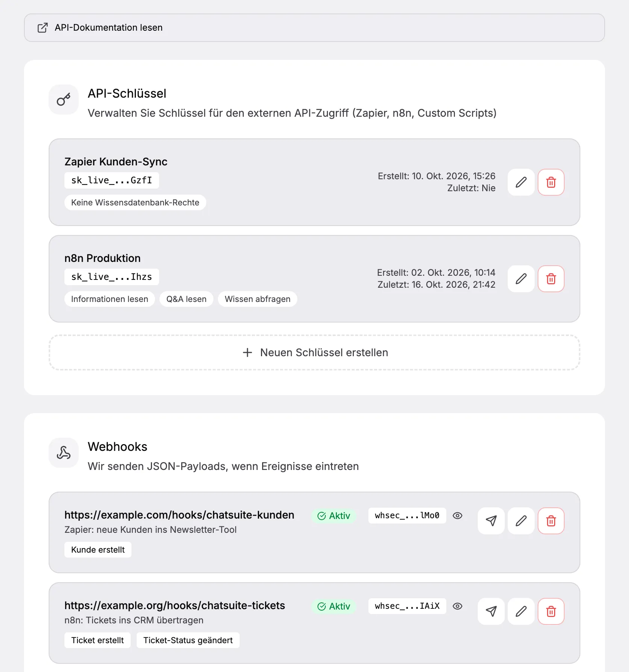This screenshot has width=629, height=672.
Task: Edit the chatsuite-tickets webhook
Action: 521,611
